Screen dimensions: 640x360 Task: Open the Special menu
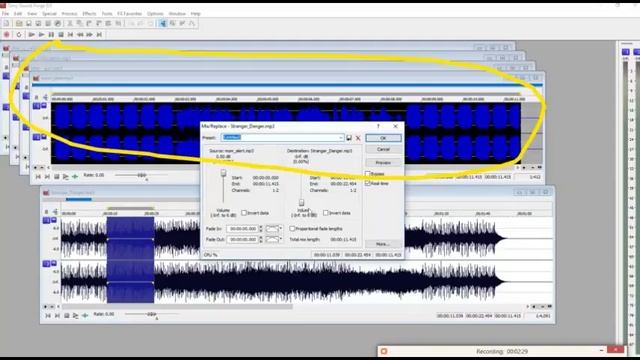point(49,13)
